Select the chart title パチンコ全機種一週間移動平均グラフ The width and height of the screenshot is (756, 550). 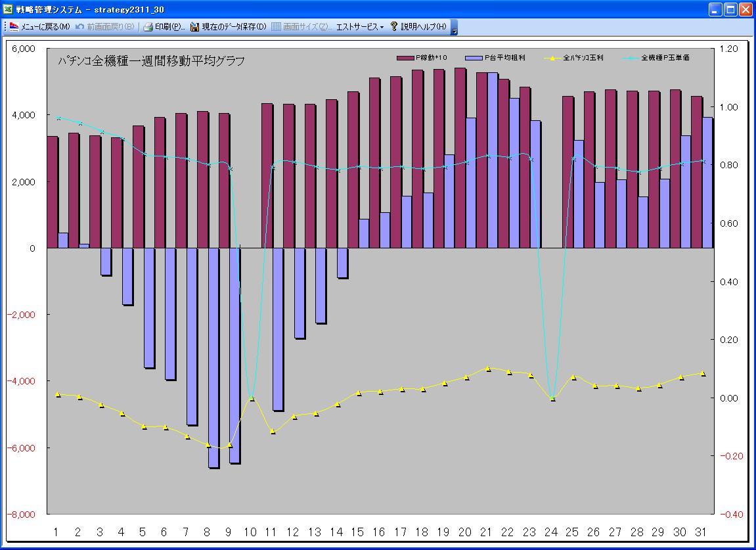tap(151, 61)
